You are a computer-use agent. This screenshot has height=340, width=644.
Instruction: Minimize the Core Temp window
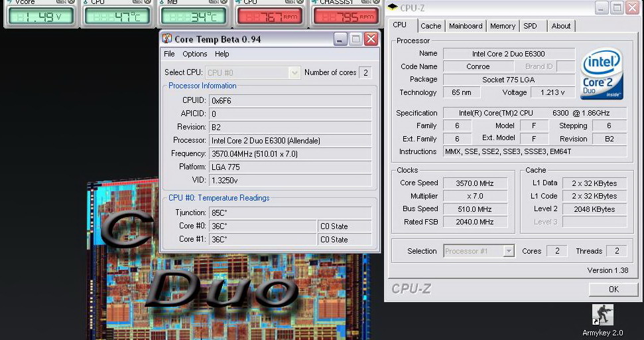coord(340,39)
